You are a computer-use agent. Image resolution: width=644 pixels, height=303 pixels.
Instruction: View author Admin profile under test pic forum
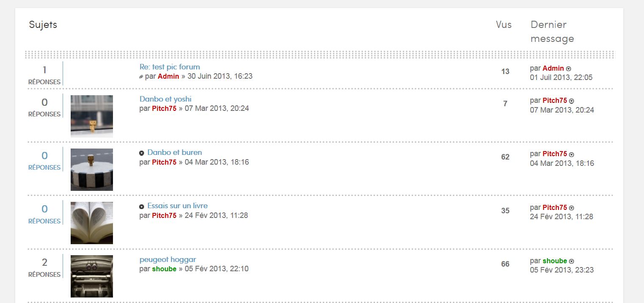[x=168, y=76]
